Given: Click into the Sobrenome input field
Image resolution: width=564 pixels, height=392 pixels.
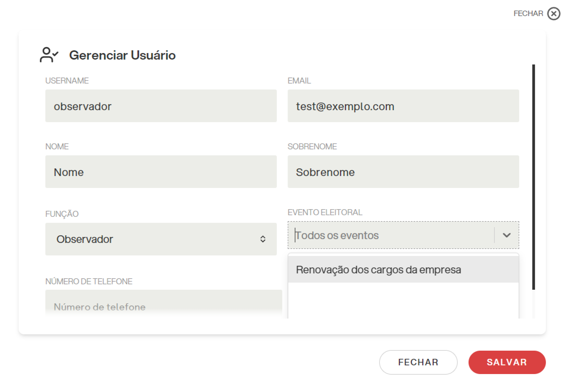Looking at the screenshot, I should click(403, 172).
